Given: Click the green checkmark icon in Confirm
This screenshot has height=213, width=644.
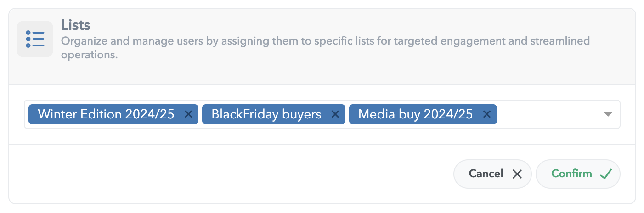Looking at the screenshot, I should 606,174.
